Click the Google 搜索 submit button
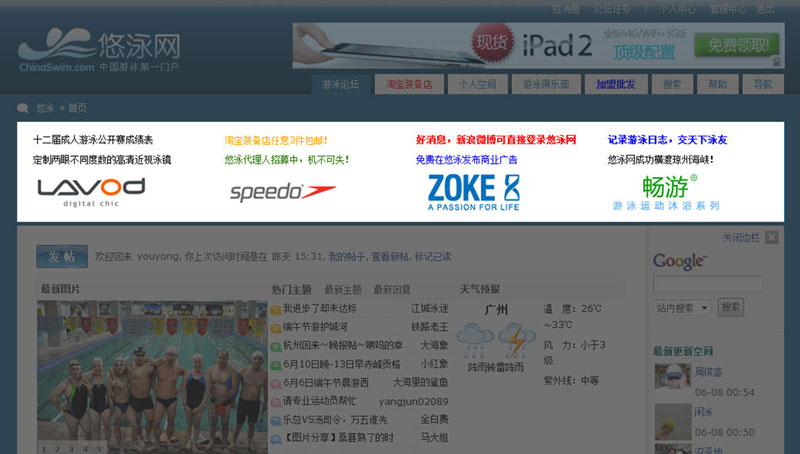Screen dimensions: 800x454 coord(731,307)
